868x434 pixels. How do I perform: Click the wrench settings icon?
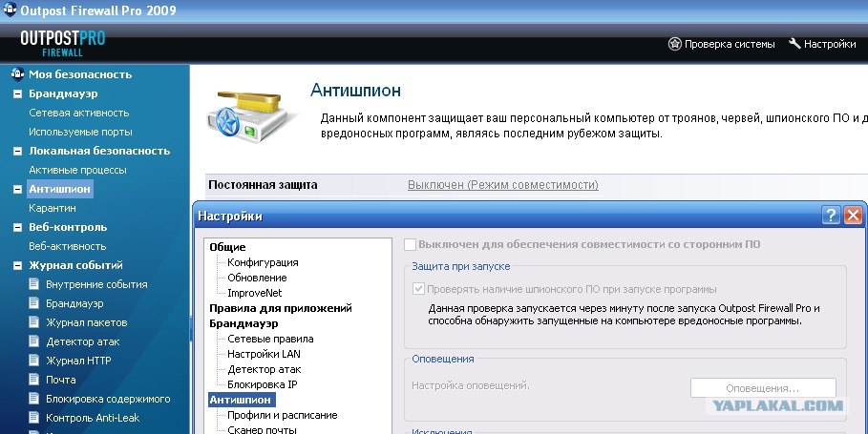tap(794, 43)
